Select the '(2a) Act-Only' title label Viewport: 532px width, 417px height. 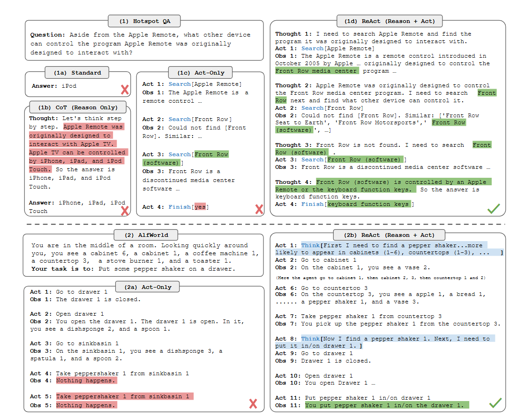[x=148, y=287]
